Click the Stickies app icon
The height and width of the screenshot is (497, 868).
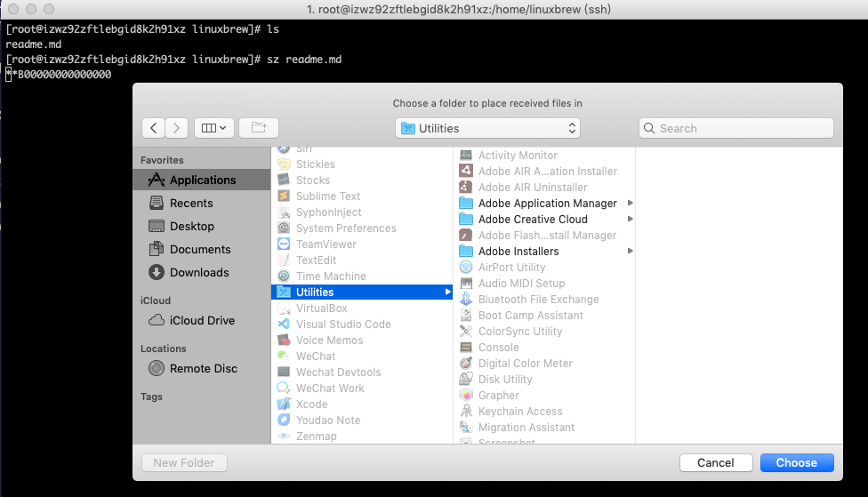[284, 164]
